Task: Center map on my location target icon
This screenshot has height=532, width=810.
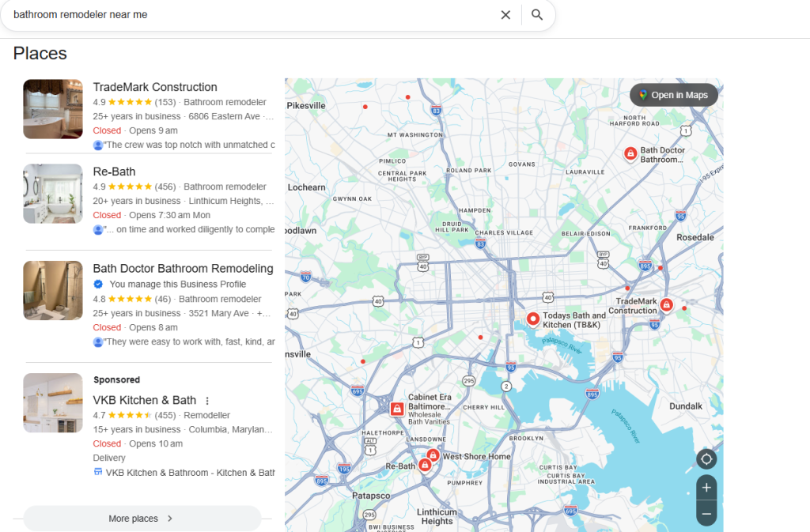Action: pos(706,458)
